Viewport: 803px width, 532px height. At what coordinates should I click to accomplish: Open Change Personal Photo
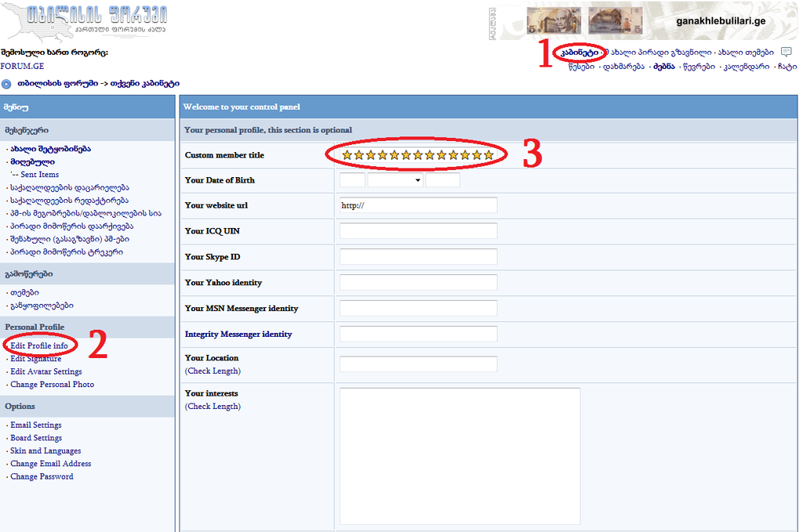coord(53,384)
